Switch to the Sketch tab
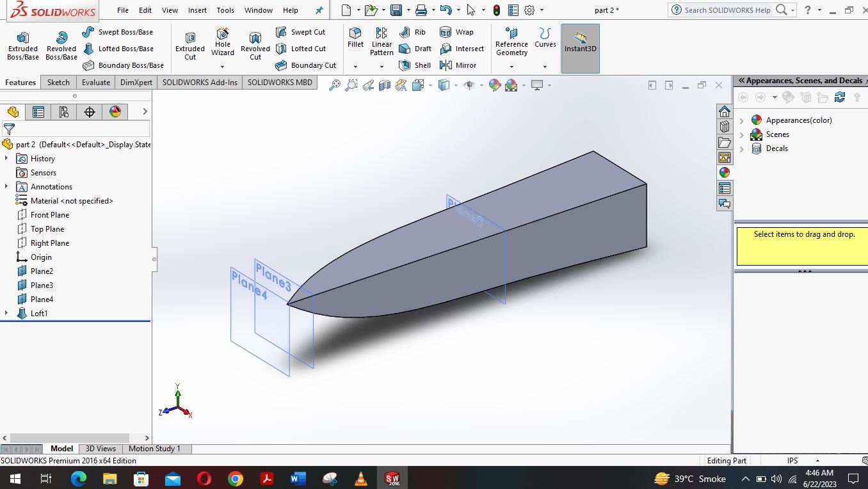The height and width of the screenshot is (489, 868). click(58, 83)
